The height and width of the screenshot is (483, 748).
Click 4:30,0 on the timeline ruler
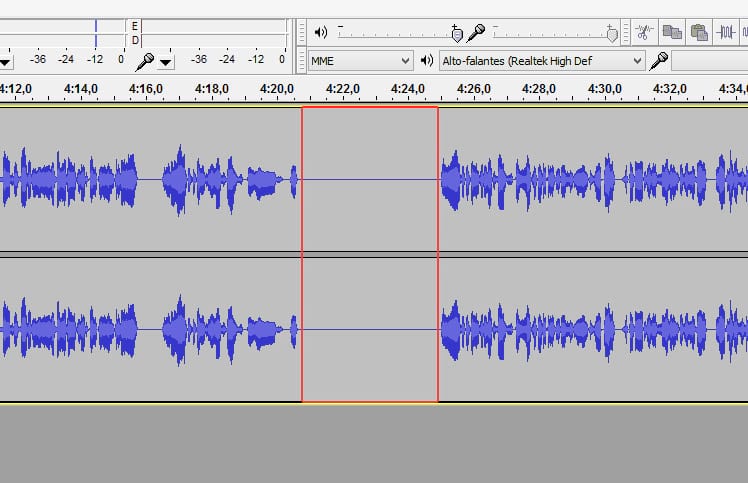point(605,89)
